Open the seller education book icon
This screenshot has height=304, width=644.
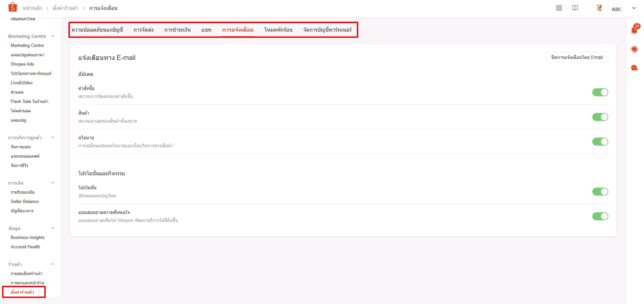coord(575,8)
